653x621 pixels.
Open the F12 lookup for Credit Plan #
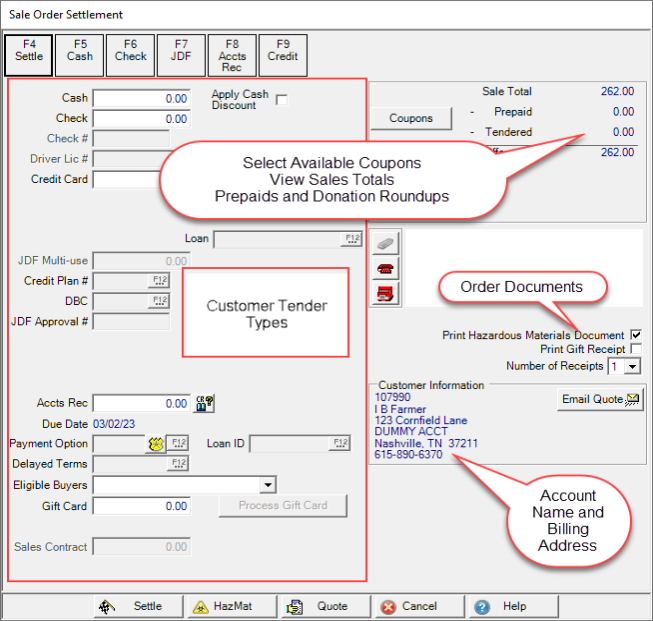pos(159,281)
